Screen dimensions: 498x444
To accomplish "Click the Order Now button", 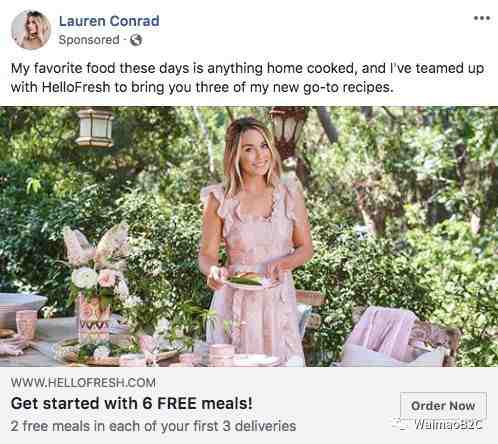I will tap(443, 406).
